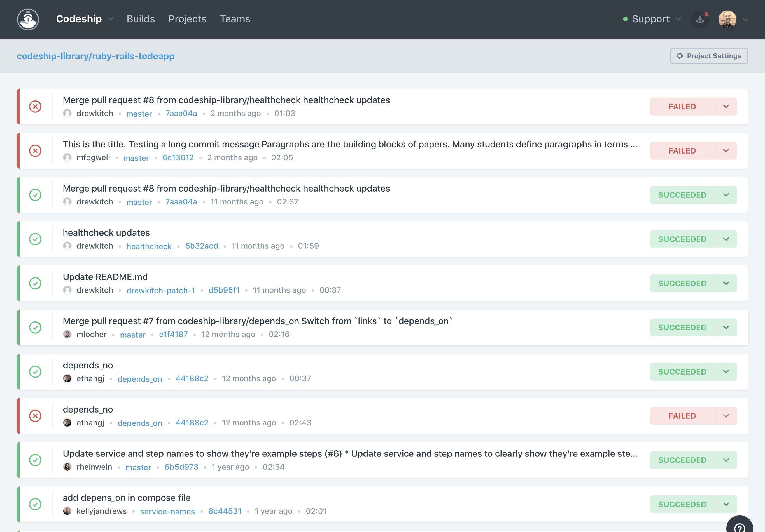This screenshot has height=532, width=765.
Task: Click the green success icon for Update README.md
Action: tap(35, 283)
